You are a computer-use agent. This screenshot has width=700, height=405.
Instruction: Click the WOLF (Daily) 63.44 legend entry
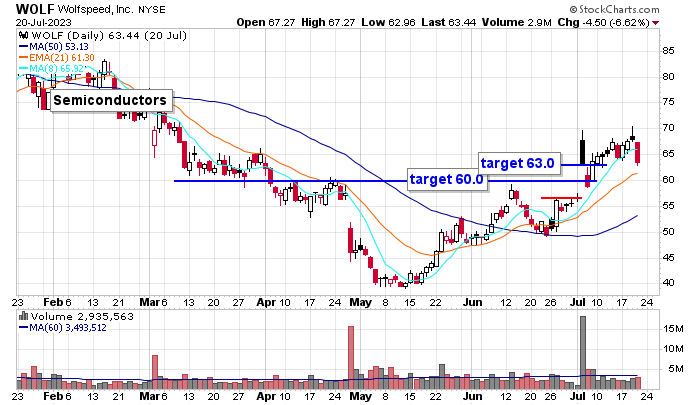pos(109,35)
